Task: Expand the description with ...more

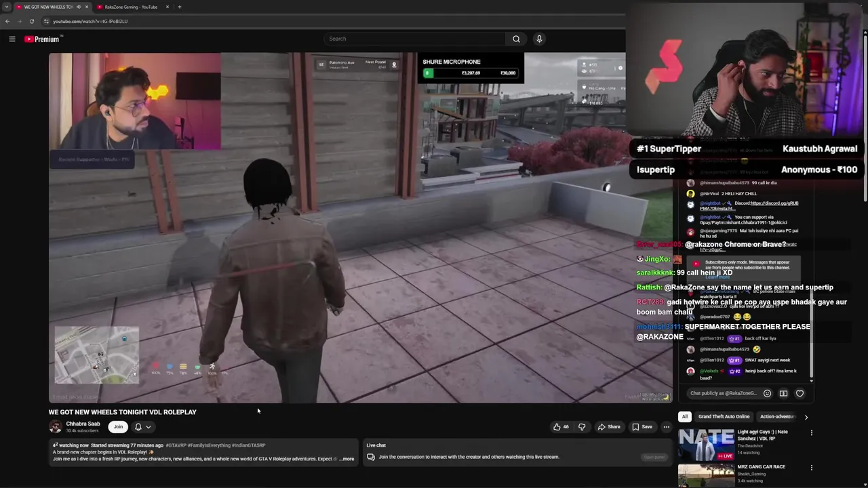Action: pyautogui.click(x=347, y=459)
